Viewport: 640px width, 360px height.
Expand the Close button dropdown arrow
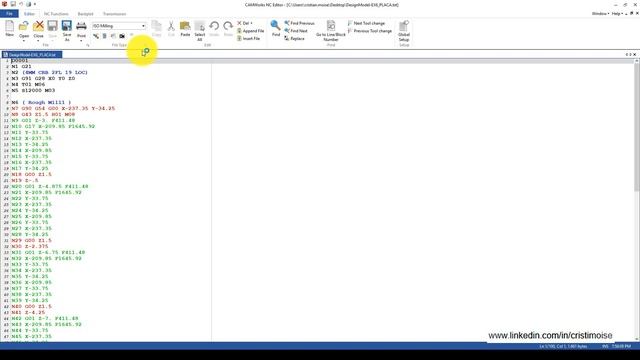tap(38, 41)
